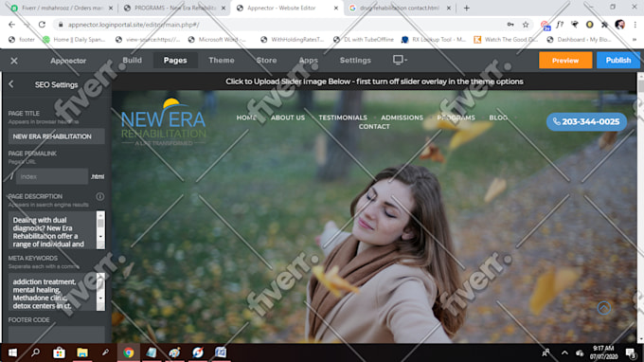Open the Pages tab
Image resolution: width=644 pixels, height=362 pixels.
pos(175,60)
